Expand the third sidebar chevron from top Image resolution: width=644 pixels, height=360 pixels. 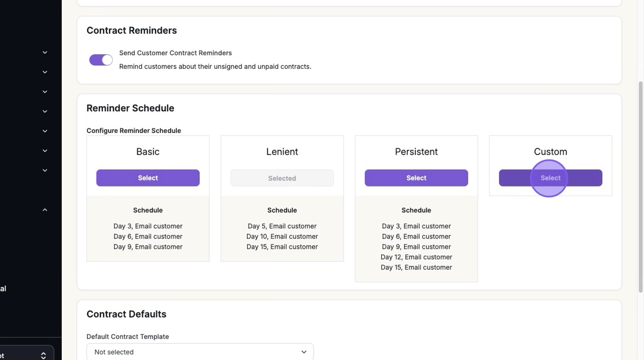point(45,92)
